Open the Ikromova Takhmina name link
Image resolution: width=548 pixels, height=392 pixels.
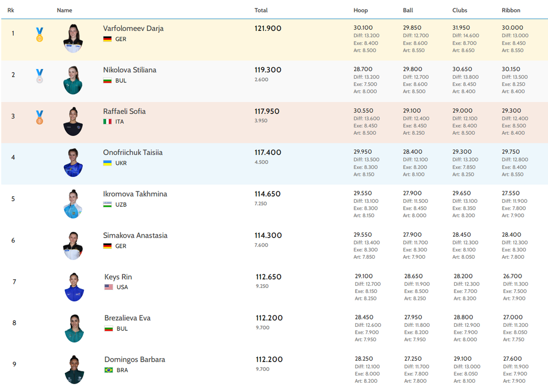click(135, 194)
